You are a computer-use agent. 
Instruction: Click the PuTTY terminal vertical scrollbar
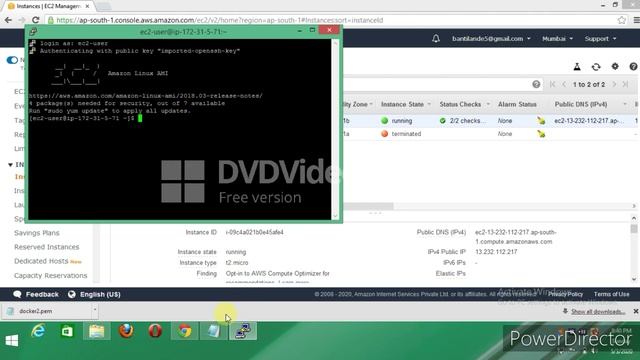[336, 129]
